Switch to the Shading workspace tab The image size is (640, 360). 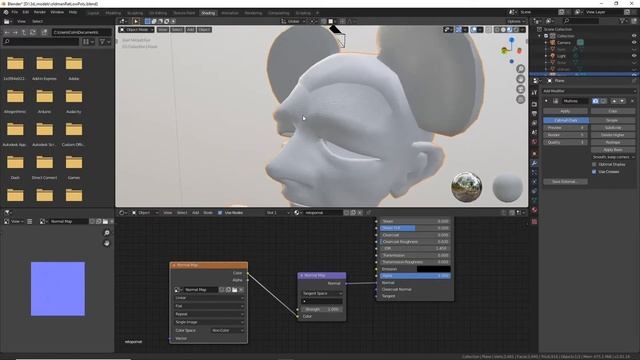tap(208, 13)
